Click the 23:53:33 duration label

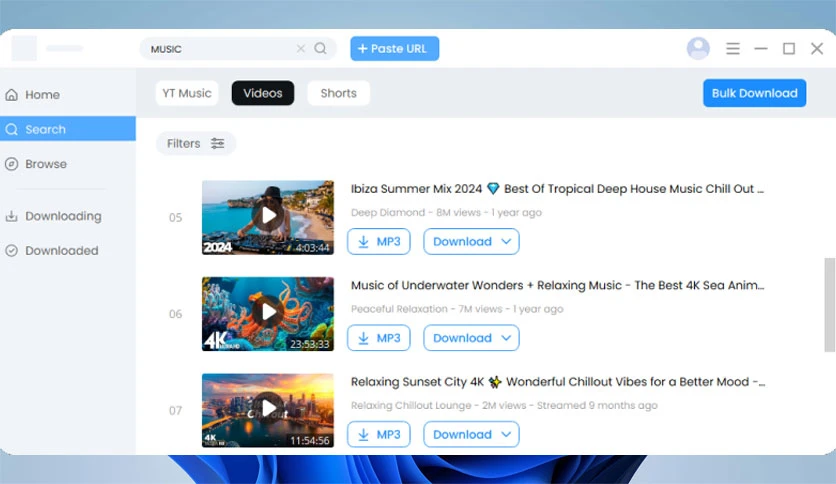tap(310, 344)
